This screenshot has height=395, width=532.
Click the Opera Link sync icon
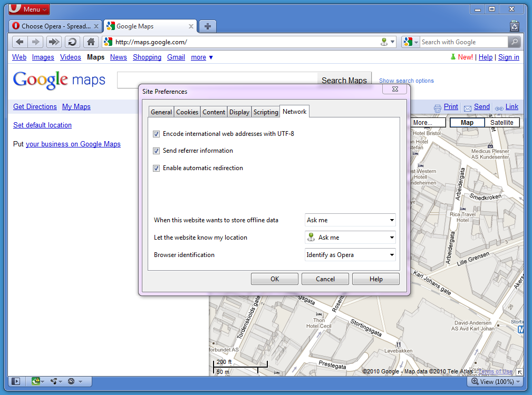[x=54, y=381]
